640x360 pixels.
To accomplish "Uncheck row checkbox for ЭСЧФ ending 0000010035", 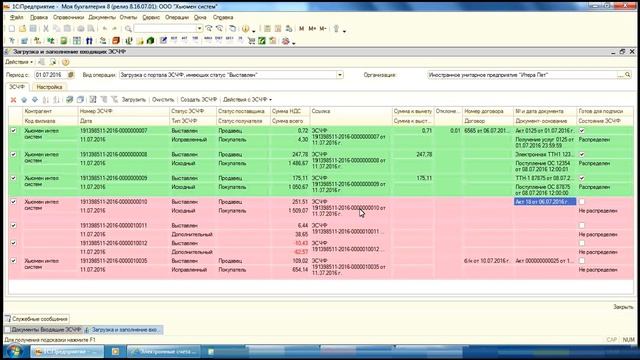I will coord(13,260).
